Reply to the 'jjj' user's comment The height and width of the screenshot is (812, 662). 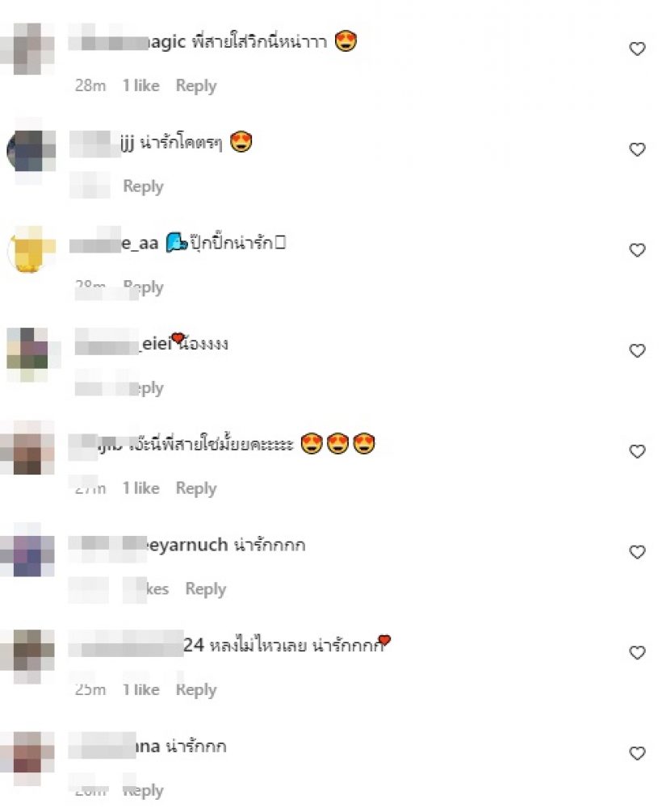143,186
